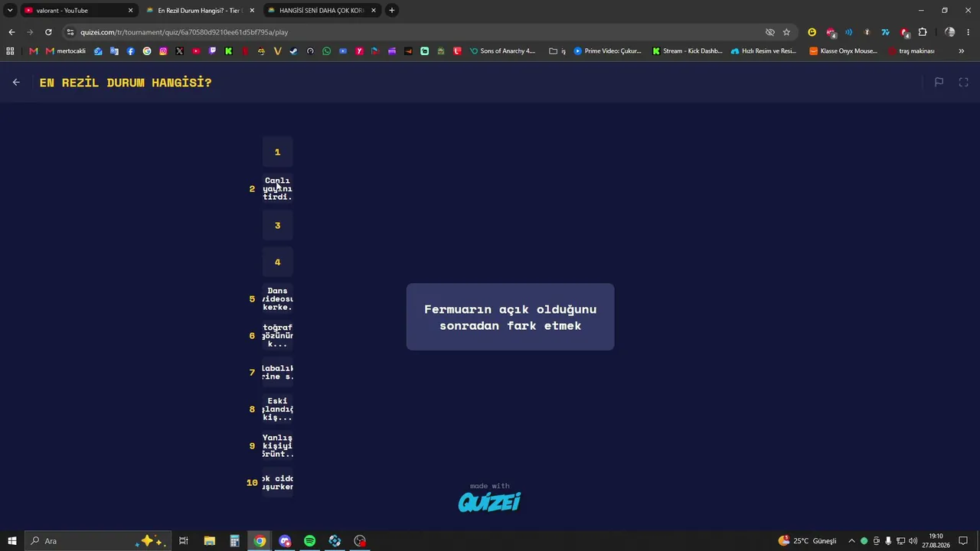
Task: Select the Yanlış kişiyi item in slot 9
Action: pos(277,445)
